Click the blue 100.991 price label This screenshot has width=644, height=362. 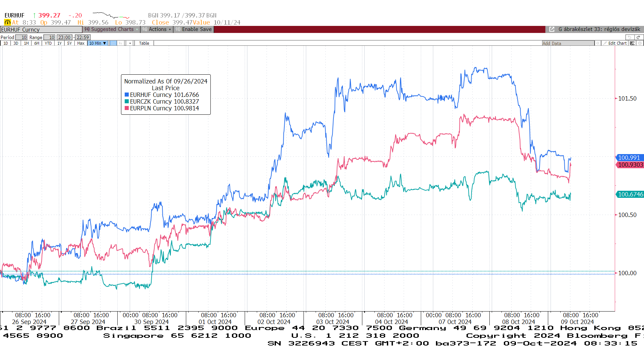coord(630,157)
